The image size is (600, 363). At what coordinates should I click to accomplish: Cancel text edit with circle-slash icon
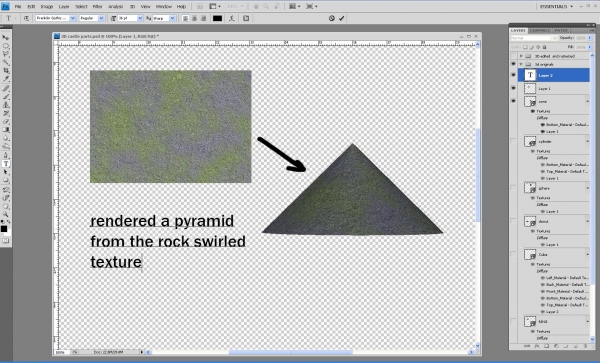[332, 18]
